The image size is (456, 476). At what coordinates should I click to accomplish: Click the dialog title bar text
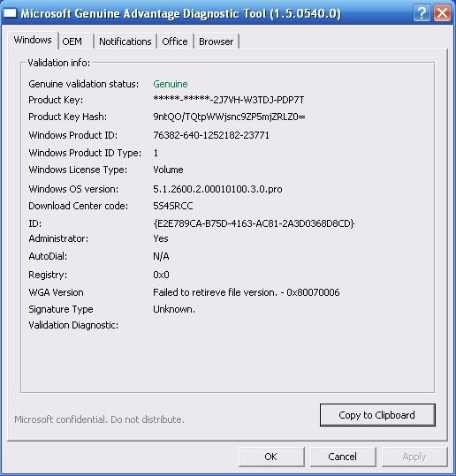[181, 13]
